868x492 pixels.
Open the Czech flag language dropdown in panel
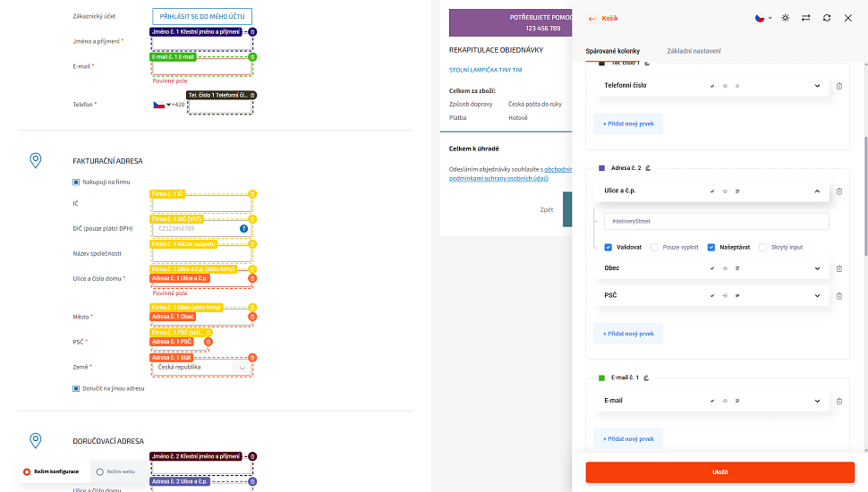pos(763,18)
